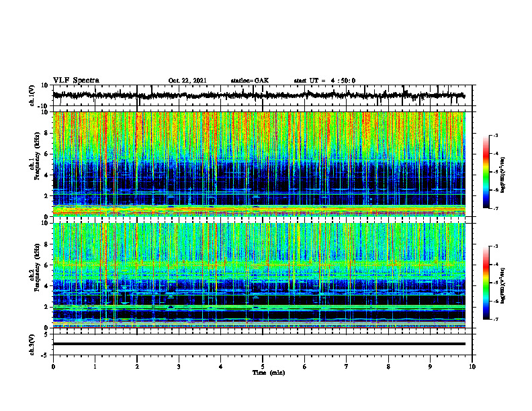Image resolution: width=532 pixels, height=411 pixels.
Task: Click the 'VLF Spectra' title text
Action: tap(76, 81)
